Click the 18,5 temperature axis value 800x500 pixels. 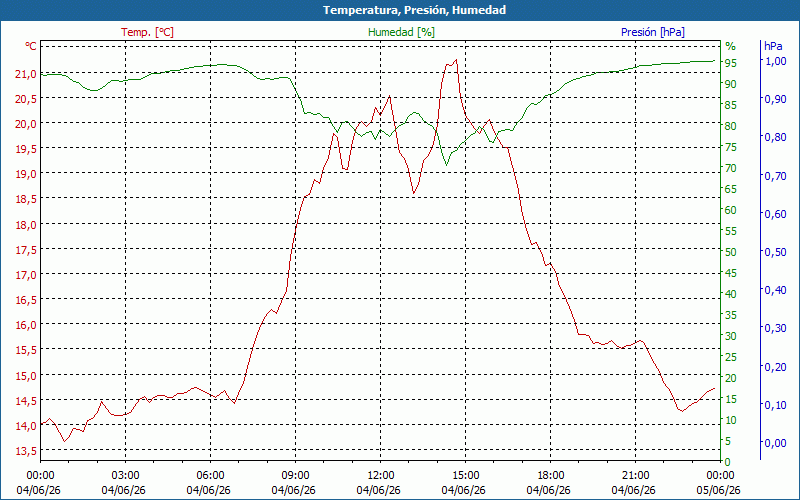(26, 199)
